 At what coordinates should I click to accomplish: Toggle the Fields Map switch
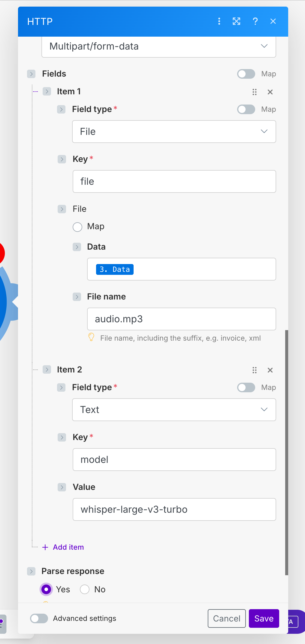(246, 74)
